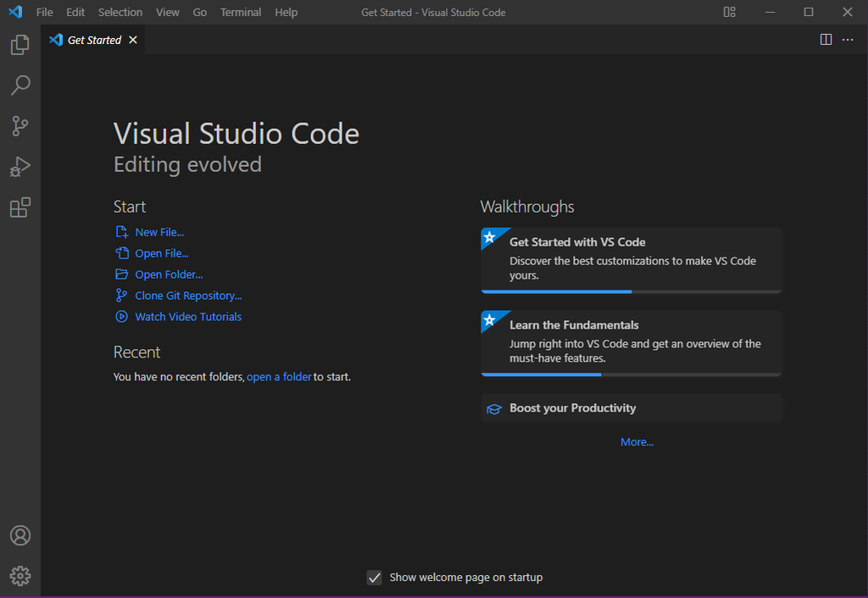Open the Run and Debug view
This screenshot has width=868, height=598.
coord(20,167)
